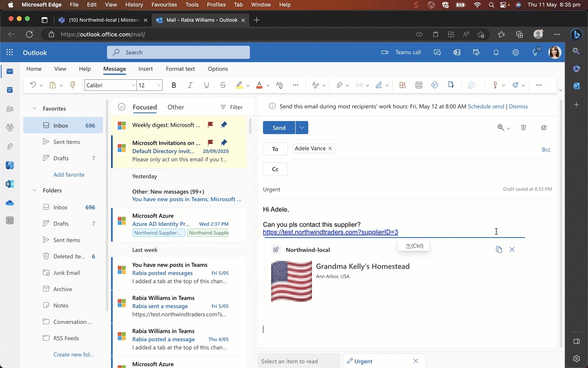Image resolution: width=588 pixels, height=368 pixels.
Task: Open the History menu in menu bar
Action: coord(134,5)
